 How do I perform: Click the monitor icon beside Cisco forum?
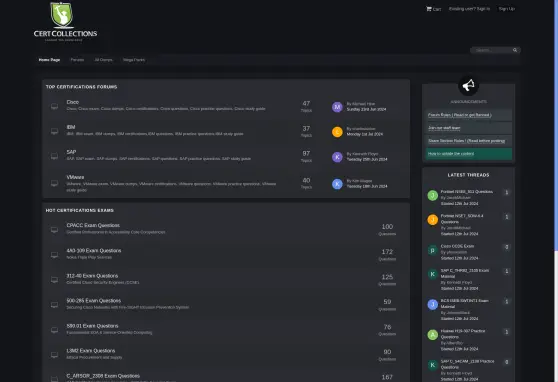pyautogui.click(x=54, y=106)
